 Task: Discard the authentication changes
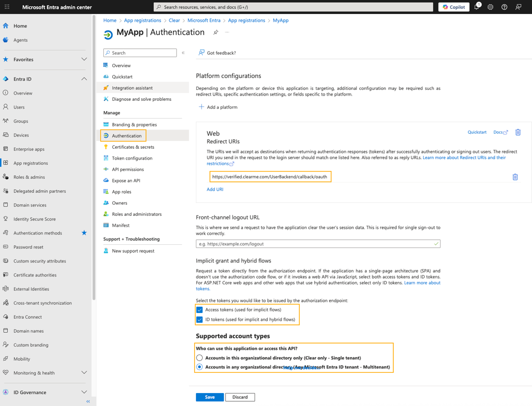240,397
